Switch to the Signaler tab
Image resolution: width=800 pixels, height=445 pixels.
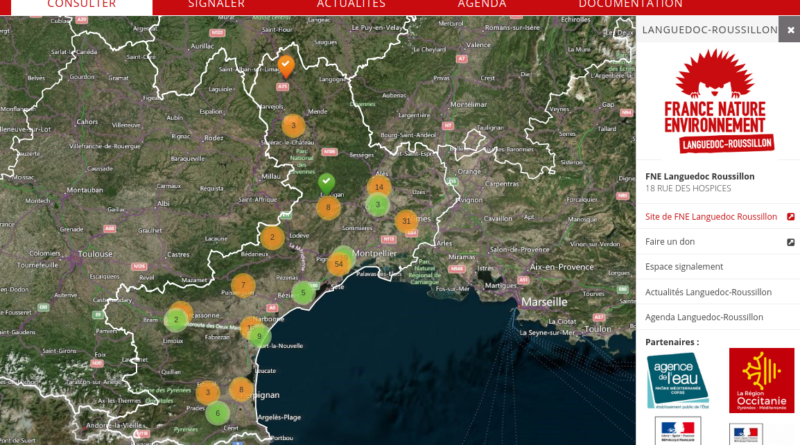[217, 5]
